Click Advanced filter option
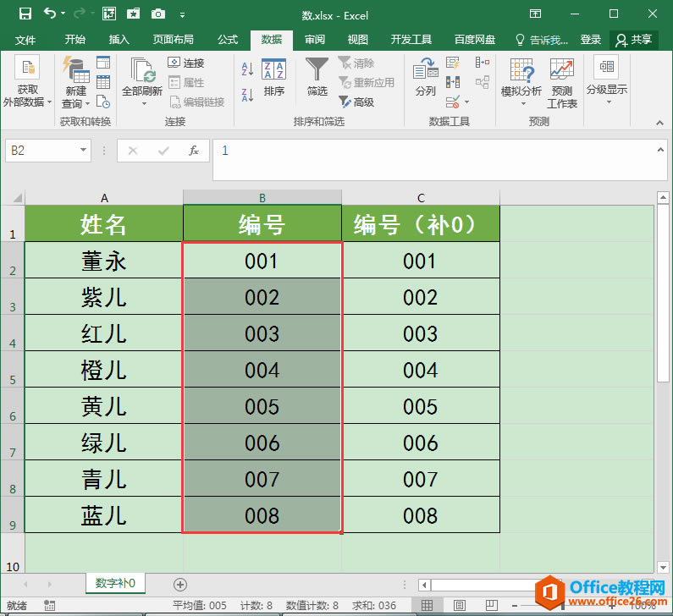This screenshot has height=616, width=673. click(x=356, y=102)
